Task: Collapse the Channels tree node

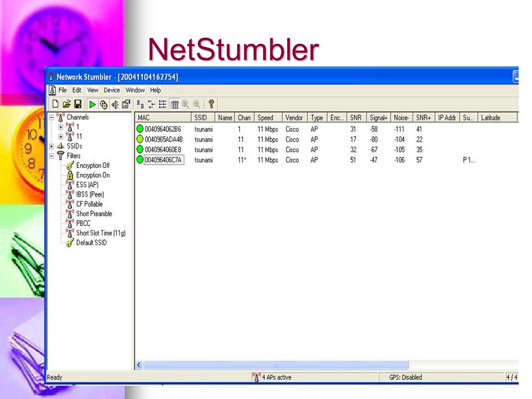Action: (x=51, y=117)
